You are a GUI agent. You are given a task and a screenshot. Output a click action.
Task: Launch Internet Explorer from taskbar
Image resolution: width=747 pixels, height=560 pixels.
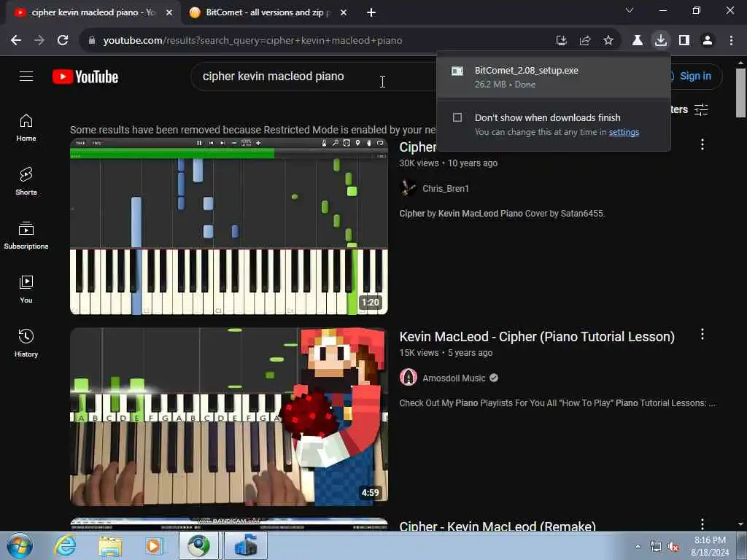(x=65, y=545)
